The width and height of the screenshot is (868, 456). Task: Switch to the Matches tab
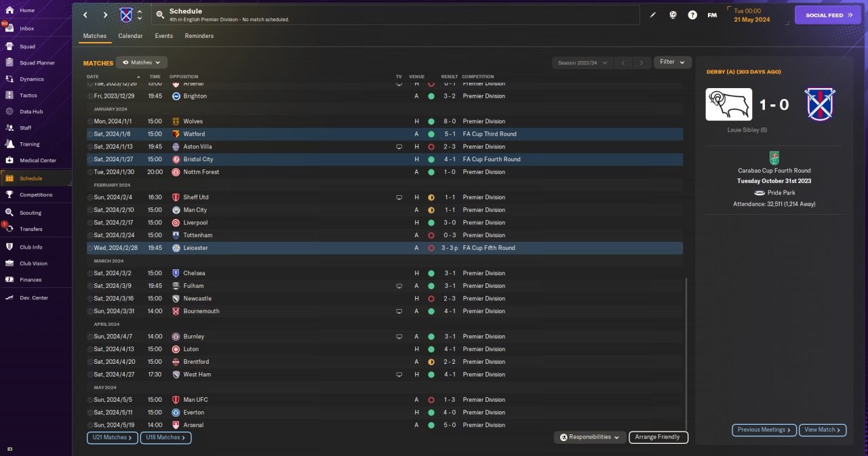pyautogui.click(x=95, y=36)
